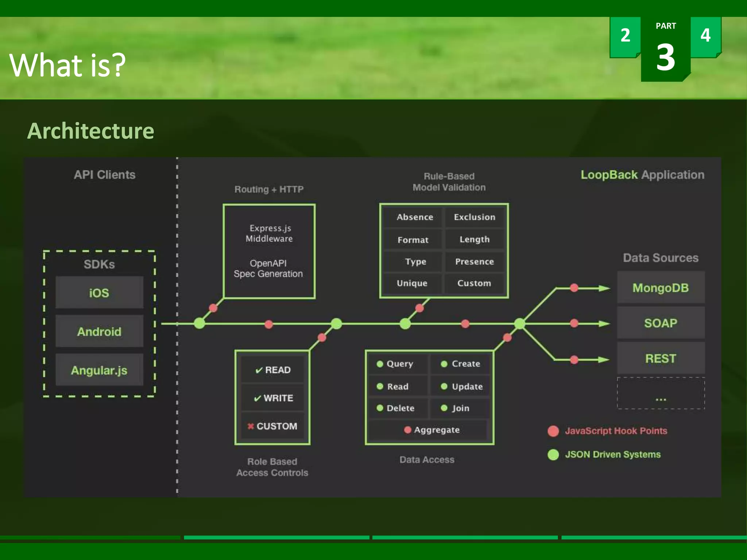Click the green dot beside Delete

380,408
